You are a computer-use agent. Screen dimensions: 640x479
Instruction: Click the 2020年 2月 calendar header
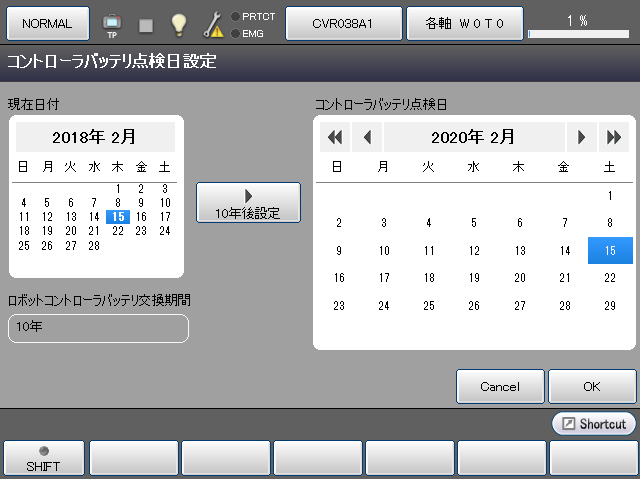(x=474, y=137)
